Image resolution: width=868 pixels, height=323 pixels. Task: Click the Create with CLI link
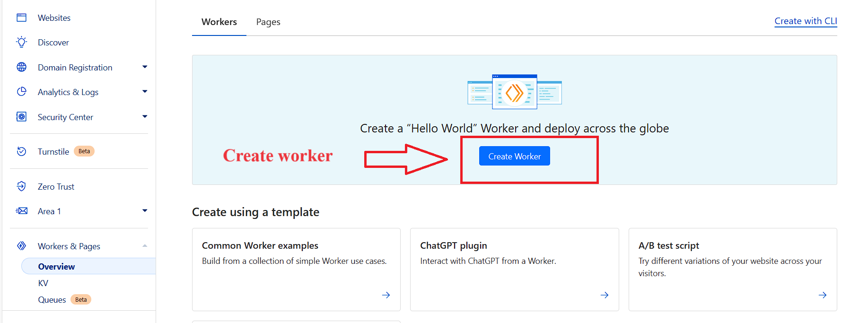click(806, 21)
